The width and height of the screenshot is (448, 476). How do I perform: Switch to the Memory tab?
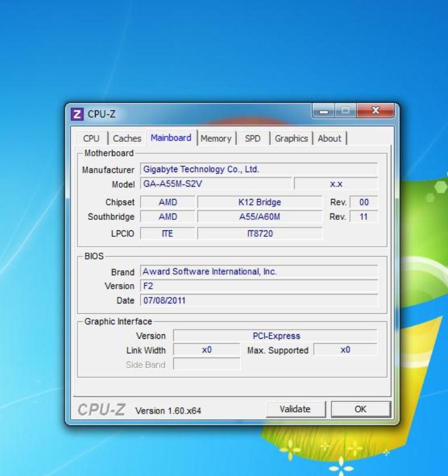click(x=216, y=138)
